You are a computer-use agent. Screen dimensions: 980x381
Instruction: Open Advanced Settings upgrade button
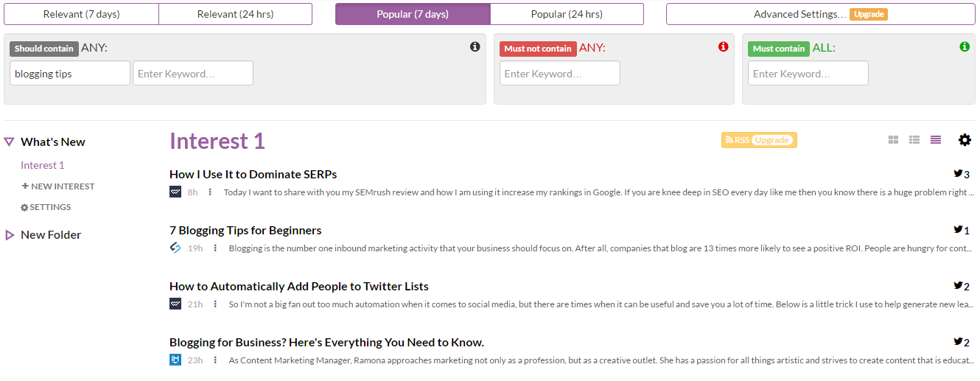pos(820,14)
